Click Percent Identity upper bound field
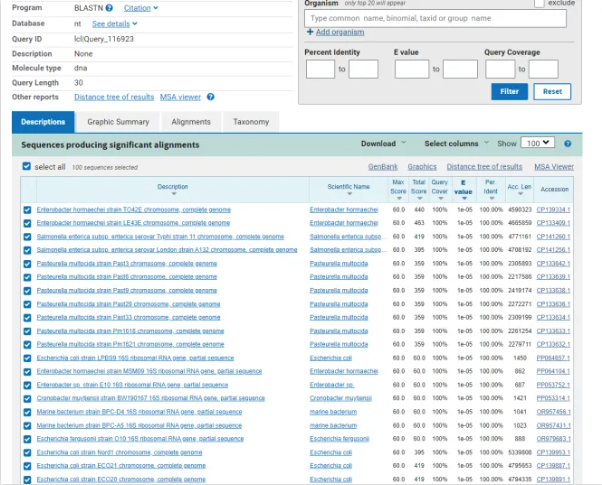Screen dimensions: 602x485 coord(363,69)
